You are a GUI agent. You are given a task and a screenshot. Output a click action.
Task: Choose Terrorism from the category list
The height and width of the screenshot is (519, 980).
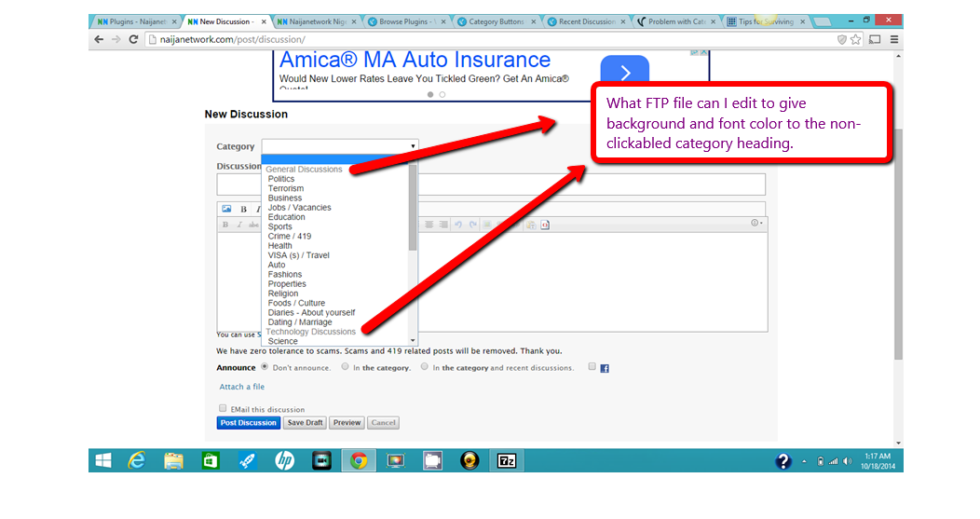(286, 188)
